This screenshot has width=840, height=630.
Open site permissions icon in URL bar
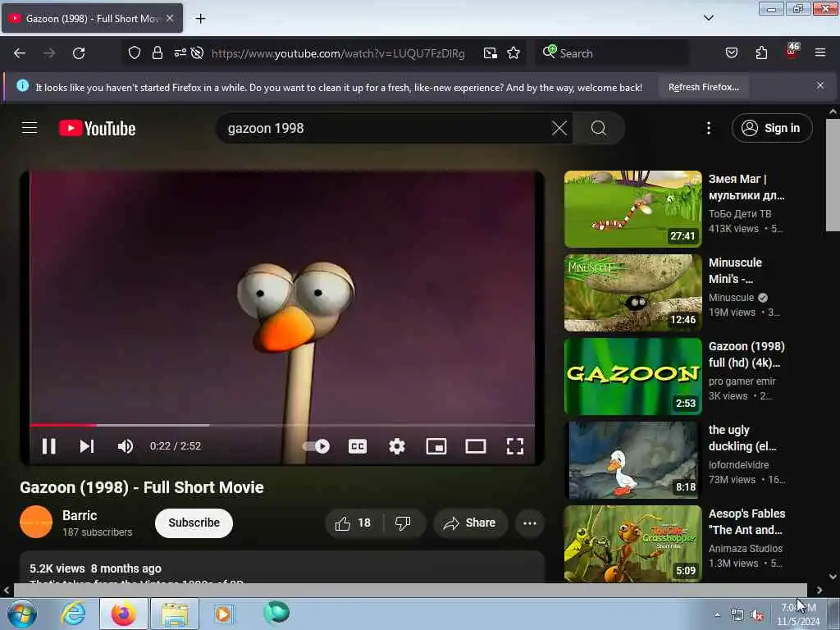pyautogui.click(x=180, y=52)
